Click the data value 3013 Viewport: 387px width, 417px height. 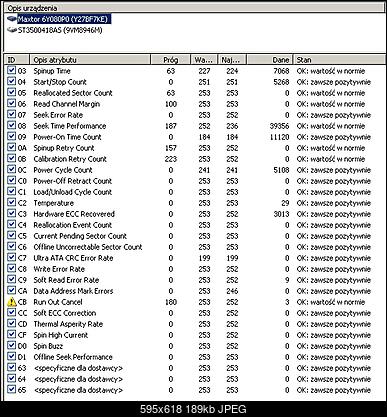281,214
